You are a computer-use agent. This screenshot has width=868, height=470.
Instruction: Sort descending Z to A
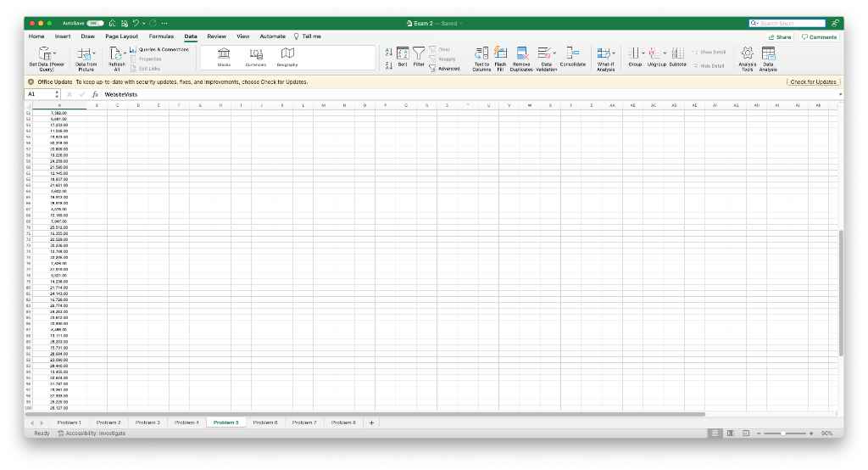(x=388, y=65)
